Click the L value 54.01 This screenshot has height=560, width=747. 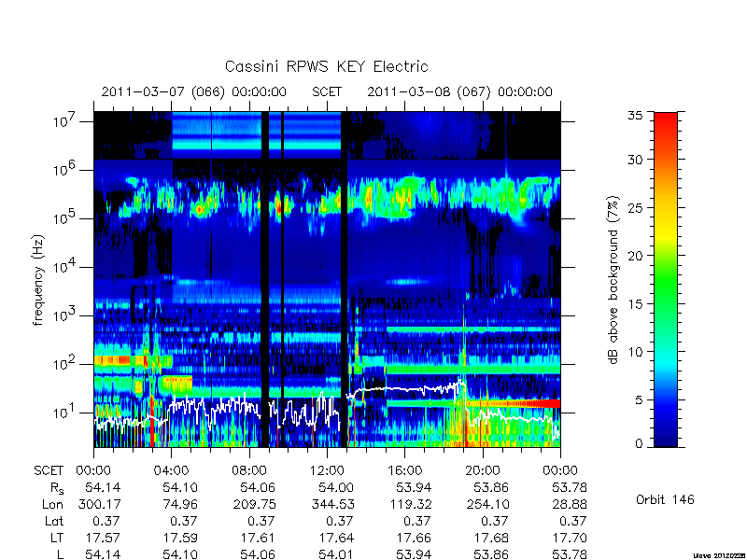336,554
